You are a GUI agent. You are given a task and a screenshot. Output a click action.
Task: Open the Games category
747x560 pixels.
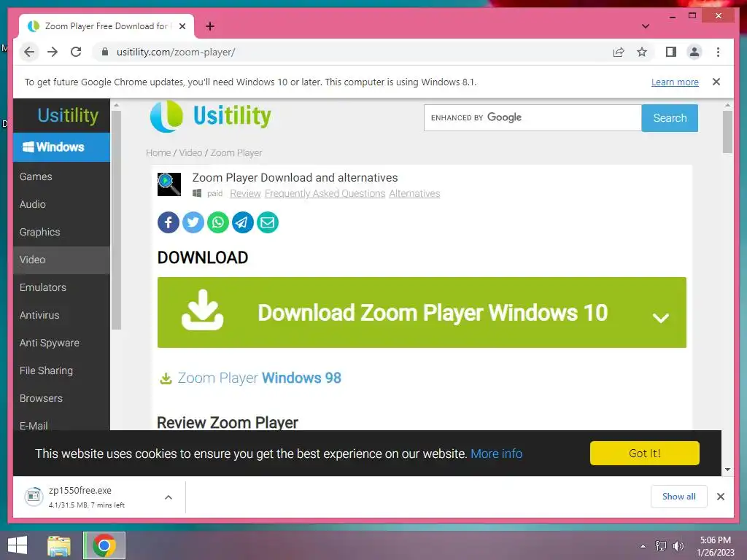click(x=61, y=176)
